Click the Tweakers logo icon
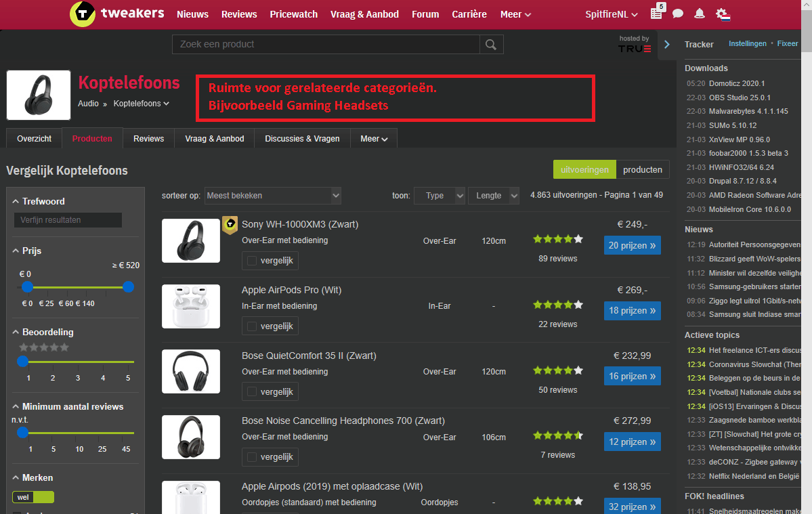 click(83, 14)
